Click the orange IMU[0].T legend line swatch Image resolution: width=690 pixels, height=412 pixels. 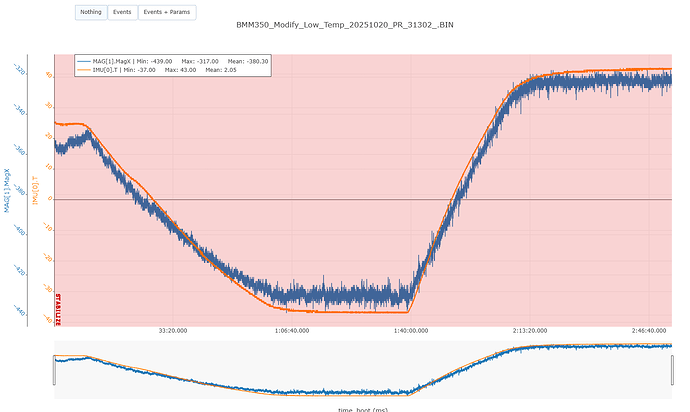84,70
